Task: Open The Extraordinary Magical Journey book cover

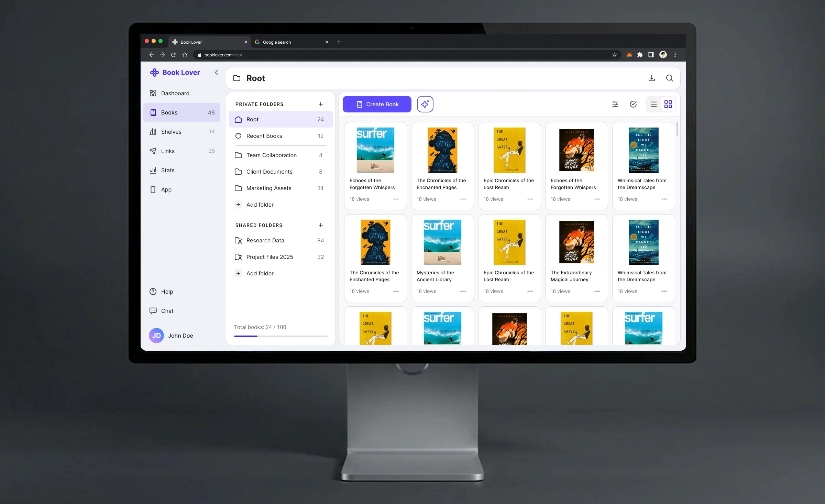Action: (x=576, y=242)
